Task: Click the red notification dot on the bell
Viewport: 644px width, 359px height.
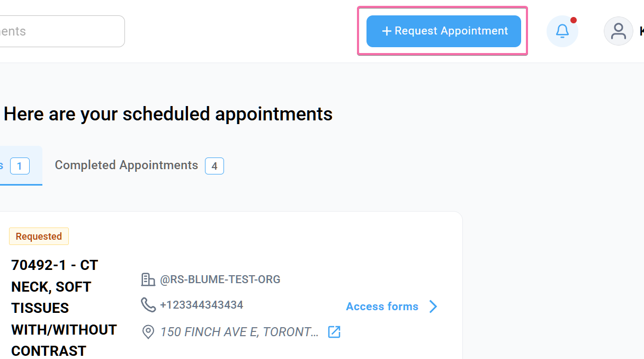Action: [x=574, y=20]
